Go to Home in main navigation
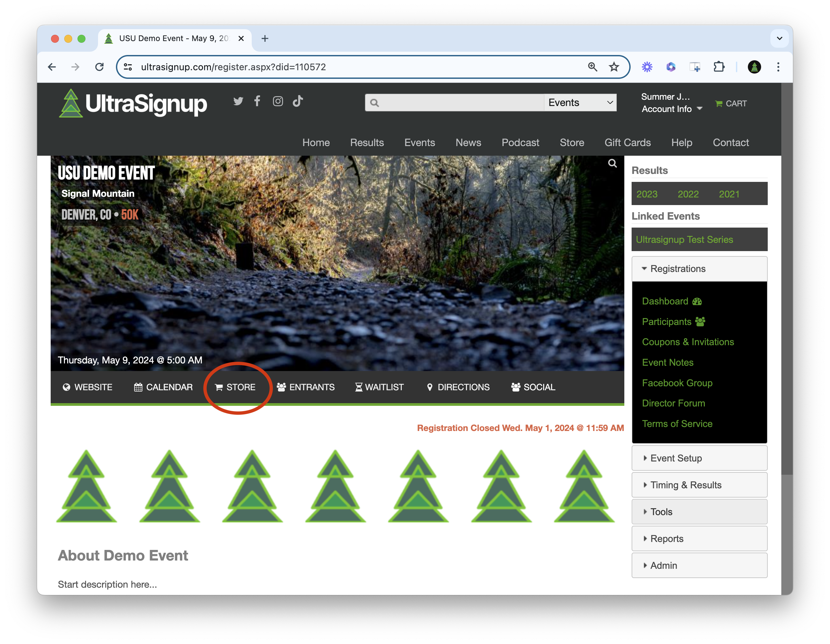 (x=316, y=142)
